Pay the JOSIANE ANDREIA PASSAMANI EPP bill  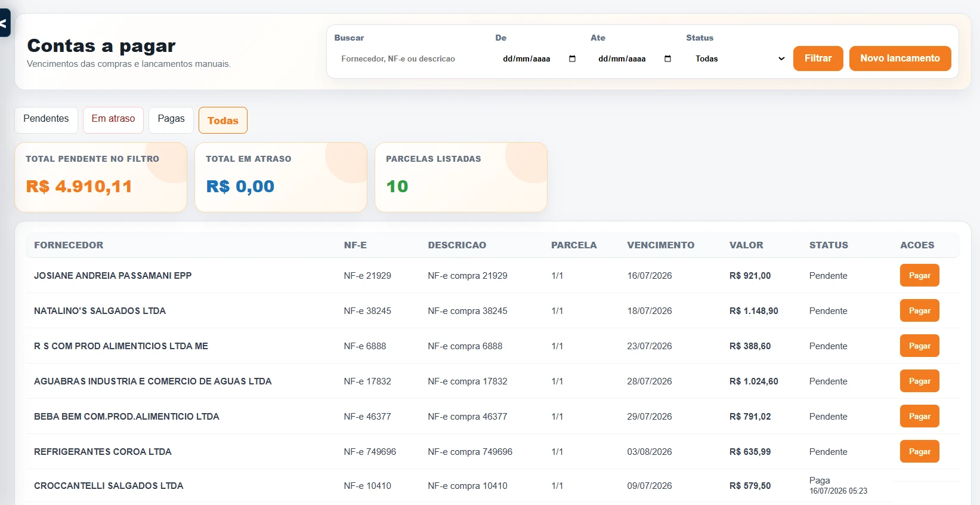920,275
